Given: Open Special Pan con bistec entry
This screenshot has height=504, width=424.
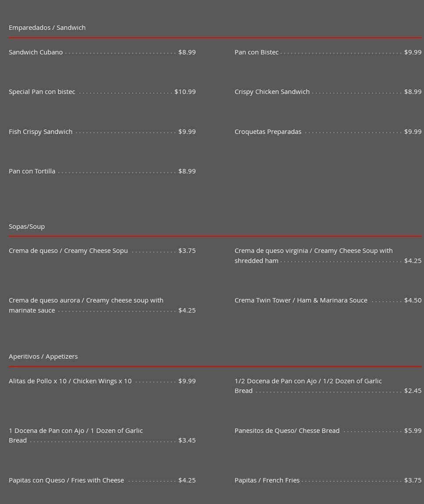Looking at the screenshot, I should click(x=42, y=92).
